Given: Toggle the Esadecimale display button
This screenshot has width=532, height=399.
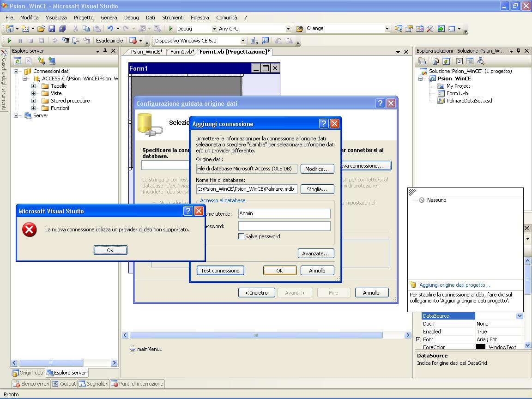Looking at the screenshot, I should pos(109,41).
